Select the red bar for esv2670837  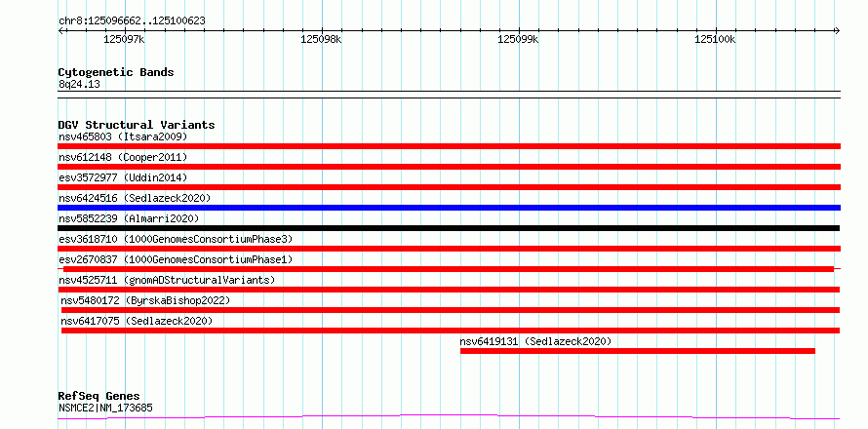[x=449, y=269]
